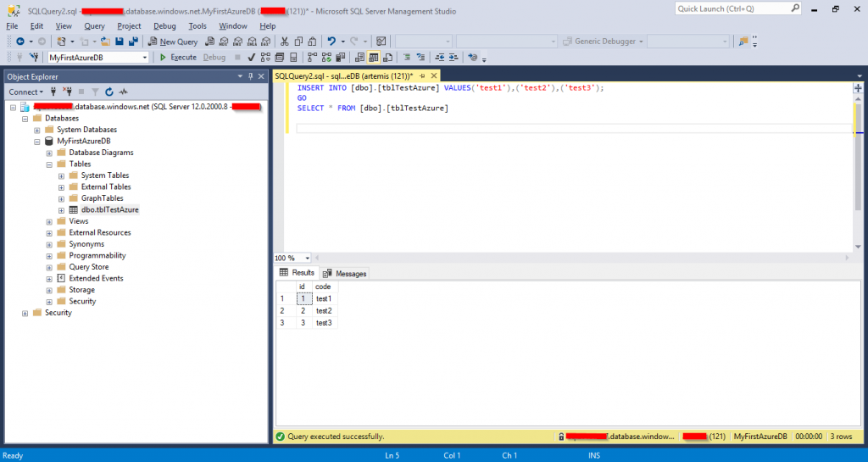Open the Tools menu
Screen dimensions: 868x462
tap(197, 26)
